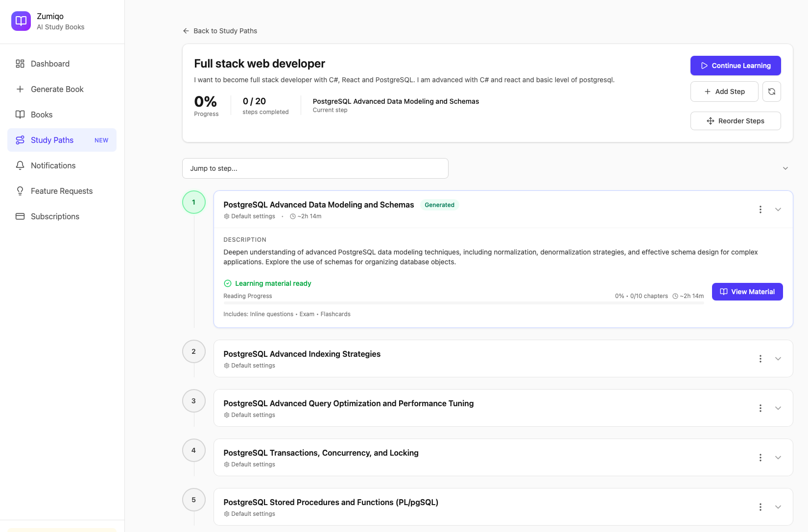Select Generate Book in the sidebar

click(57, 89)
